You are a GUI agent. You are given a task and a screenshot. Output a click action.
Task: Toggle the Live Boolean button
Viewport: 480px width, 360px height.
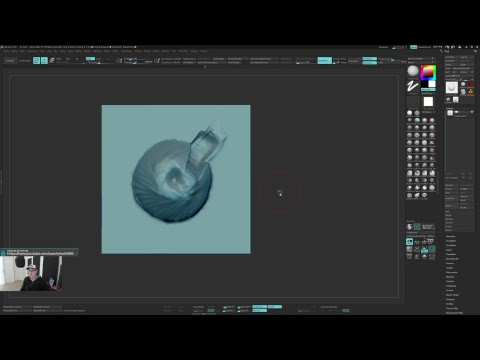coord(24,61)
